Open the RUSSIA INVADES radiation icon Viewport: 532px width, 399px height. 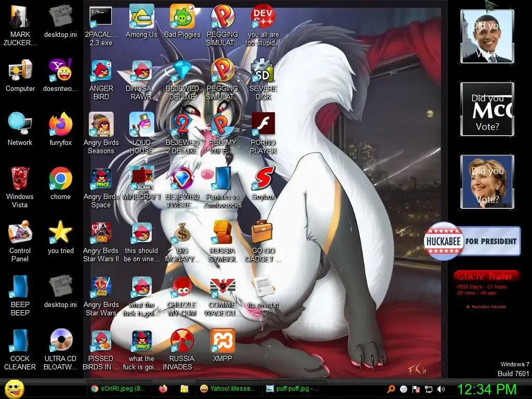pyautogui.click(x=182, y=350)
